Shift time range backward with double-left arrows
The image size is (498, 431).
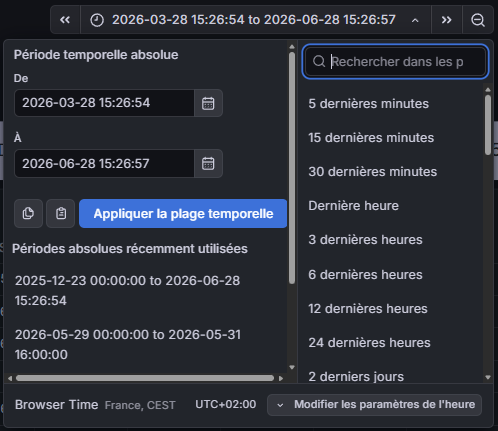pos(65,20)
